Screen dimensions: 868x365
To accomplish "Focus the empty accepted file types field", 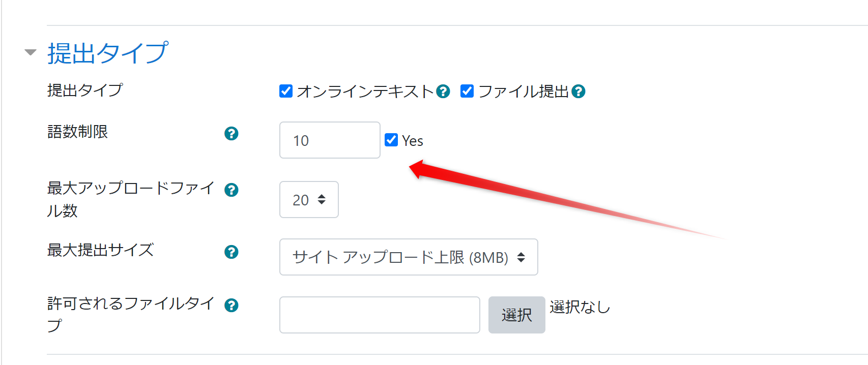I will 380,315.
